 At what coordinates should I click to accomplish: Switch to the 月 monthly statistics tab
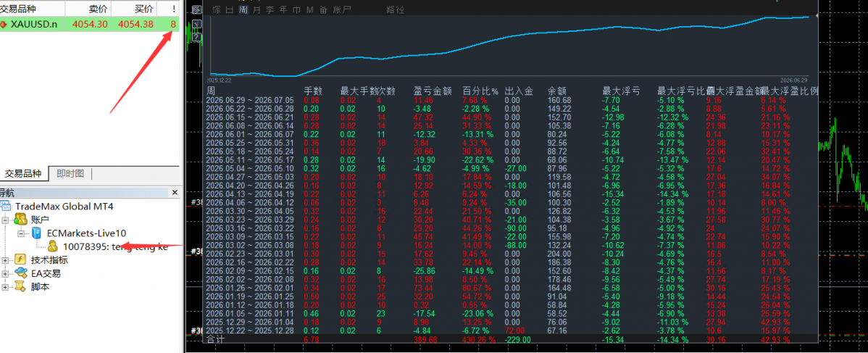point(256,9)
